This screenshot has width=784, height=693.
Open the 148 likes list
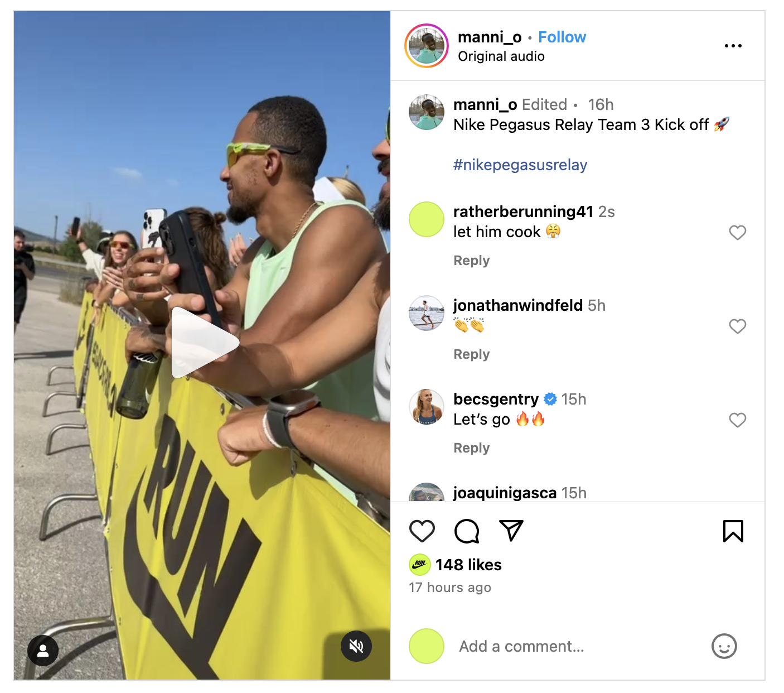[x=468, y=565]
